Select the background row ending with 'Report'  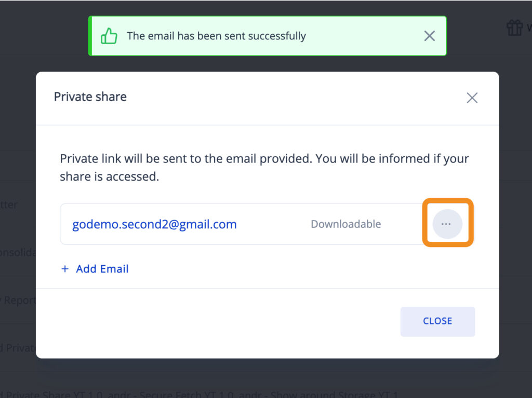click(x=18, y=300)
